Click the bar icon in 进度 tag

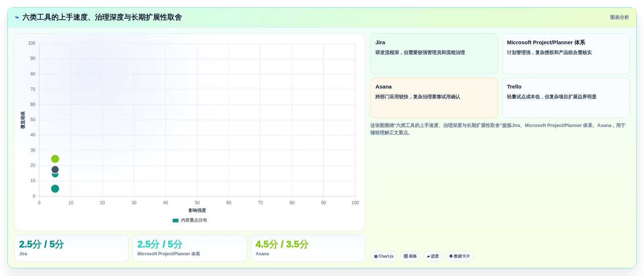(428, 256)
